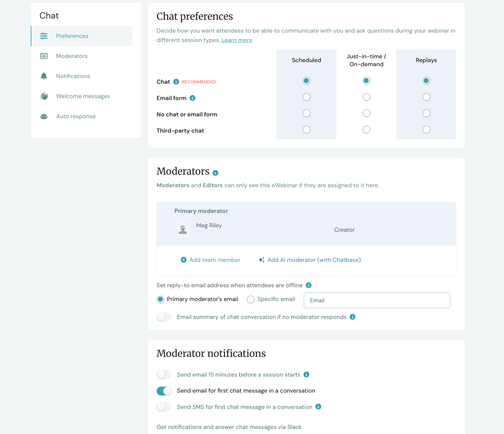Screen dimensions: 504x434
Task: Click Add AI moderator (with Chatbase)
Action: click(314, 260)
